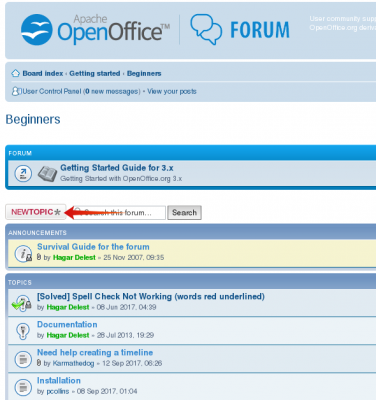Open the Beginners breadcrumb link
This screenshot has width=376, height=400.
[144, 73]
